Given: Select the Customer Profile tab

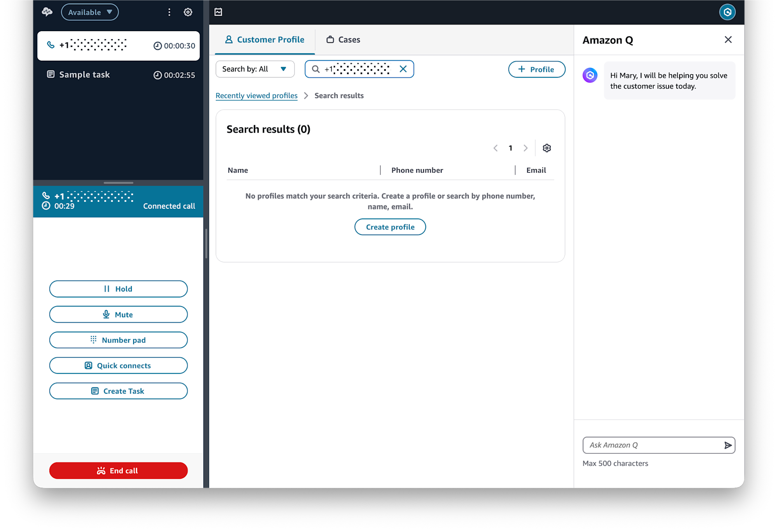Looking at the screenshot, I should click(265, 39).
